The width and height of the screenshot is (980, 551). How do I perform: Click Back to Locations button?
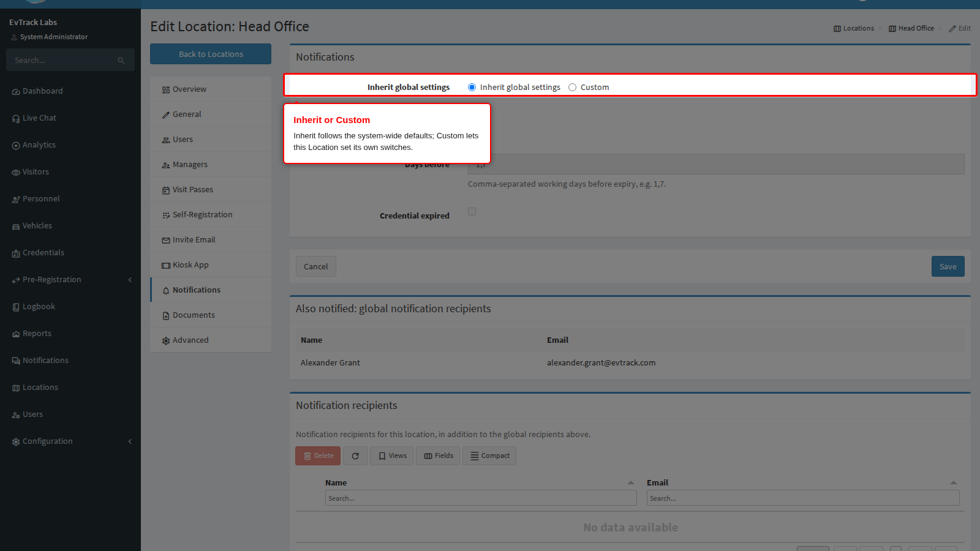coord(211,54)
